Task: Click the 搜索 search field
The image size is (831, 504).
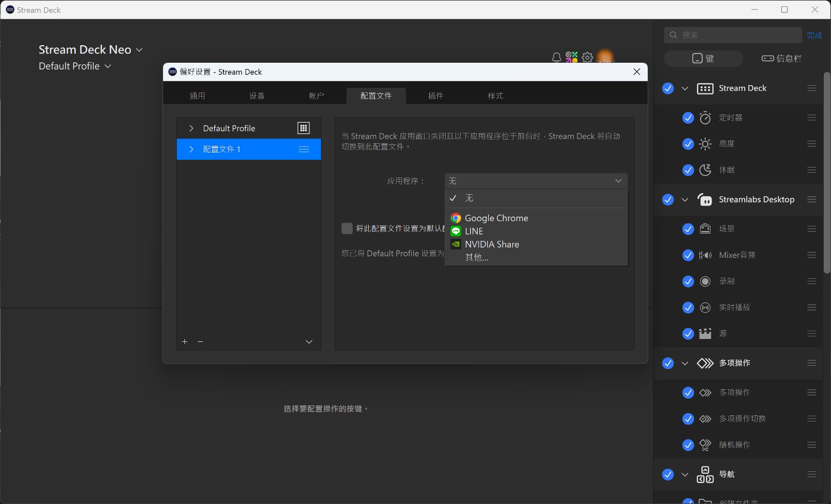Action: [733, 35]
